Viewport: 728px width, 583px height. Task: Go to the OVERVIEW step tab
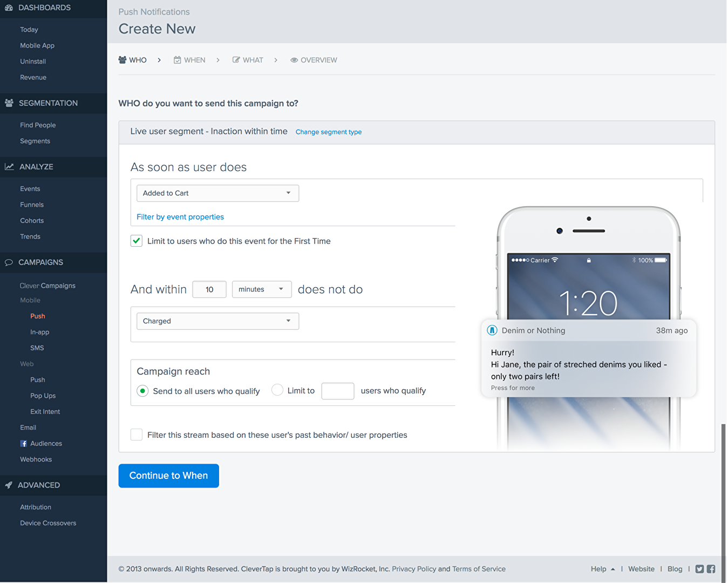[314, 60]
